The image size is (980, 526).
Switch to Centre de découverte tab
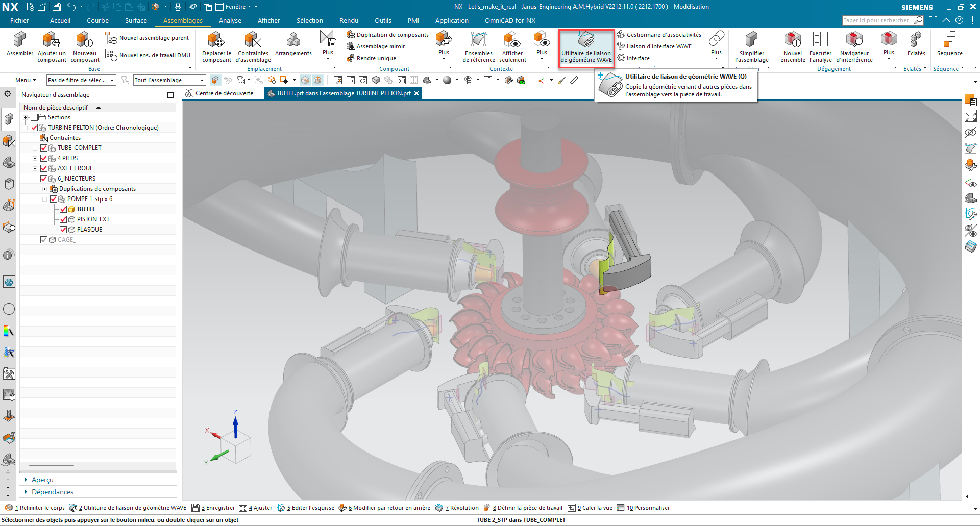tap(220, 93)
